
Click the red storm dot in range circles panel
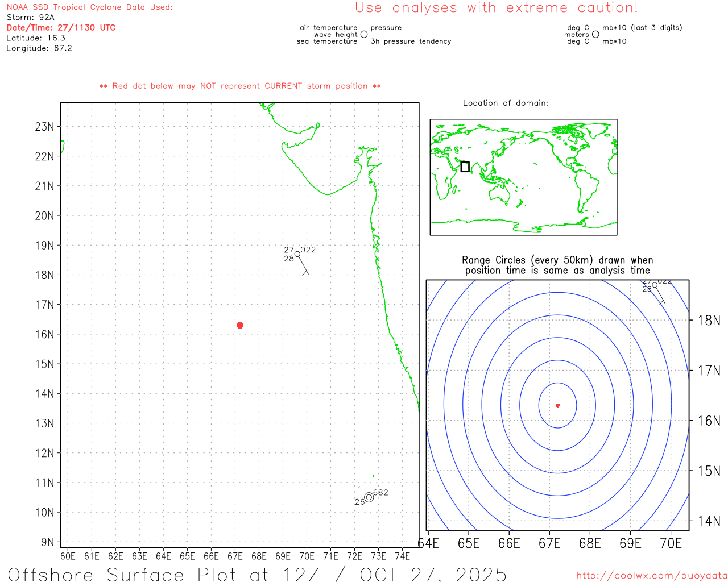[558, 405]
